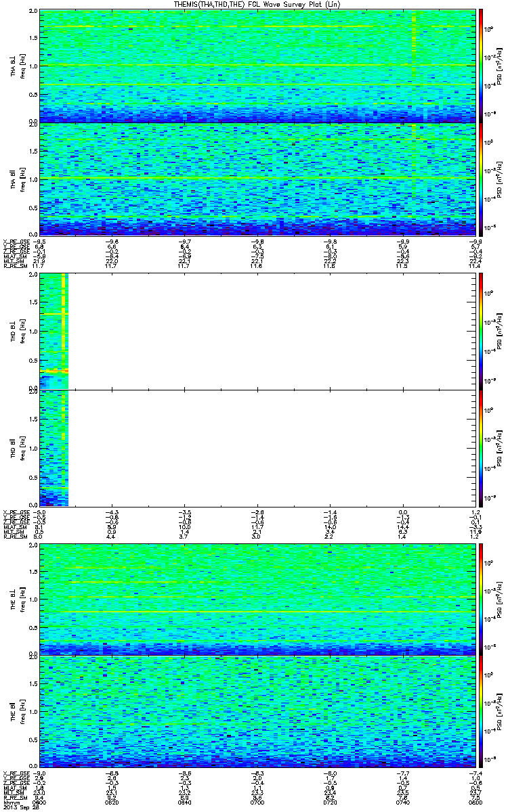This screenshot has height=812, width=508.
Task: Click the 'THA B⊥ freq [Hz]' axis label
Action: coord(16,66)
